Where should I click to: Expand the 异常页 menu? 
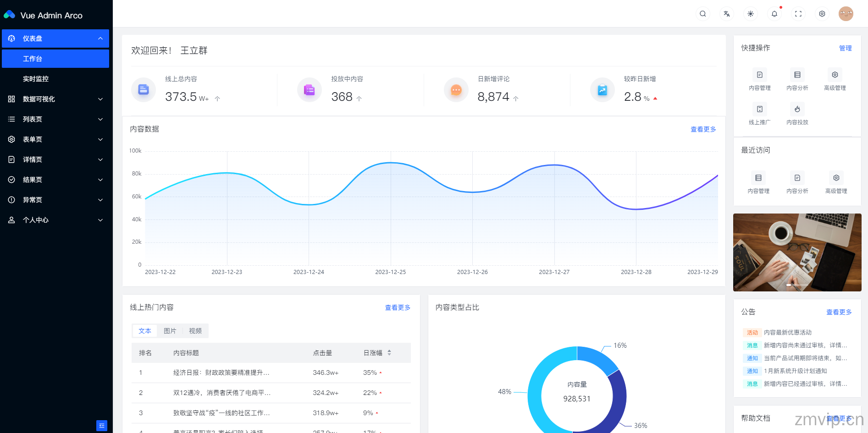[55, 200]
